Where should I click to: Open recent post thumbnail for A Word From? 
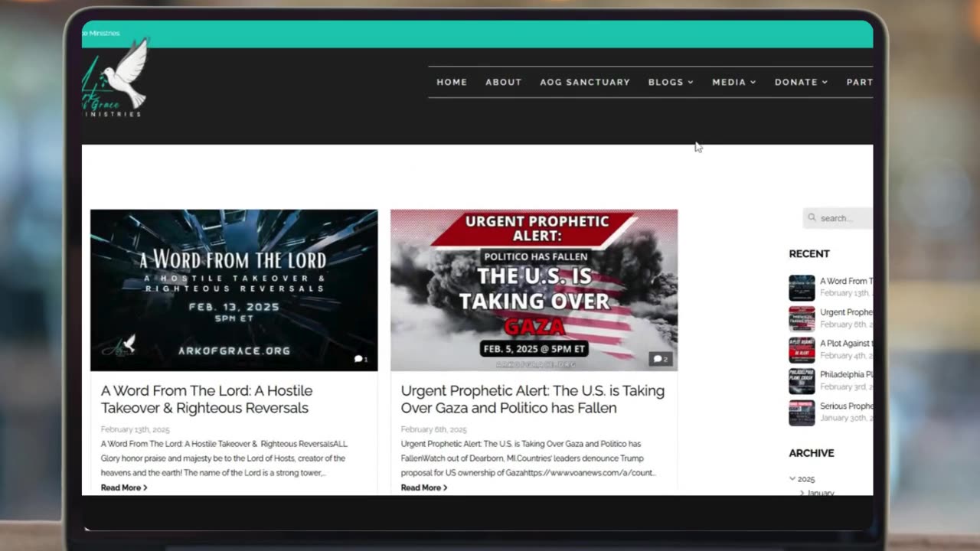[802, 288]
